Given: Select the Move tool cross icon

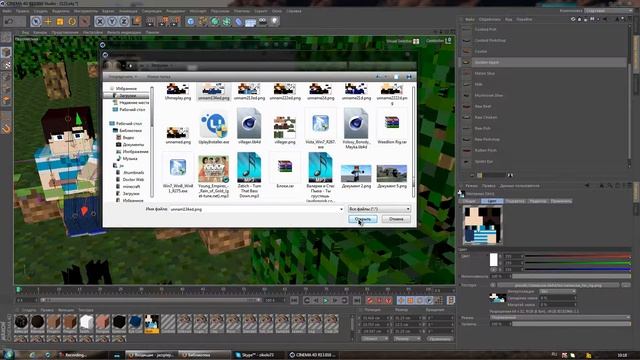Looking at the screenshot, I should (x=48, y=21).
